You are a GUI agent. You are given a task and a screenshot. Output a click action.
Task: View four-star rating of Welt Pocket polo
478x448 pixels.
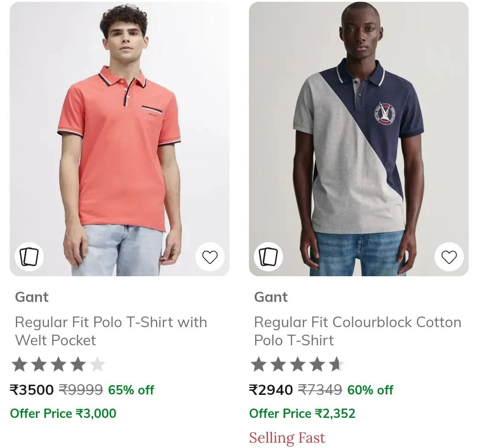(x=58, y=364)
